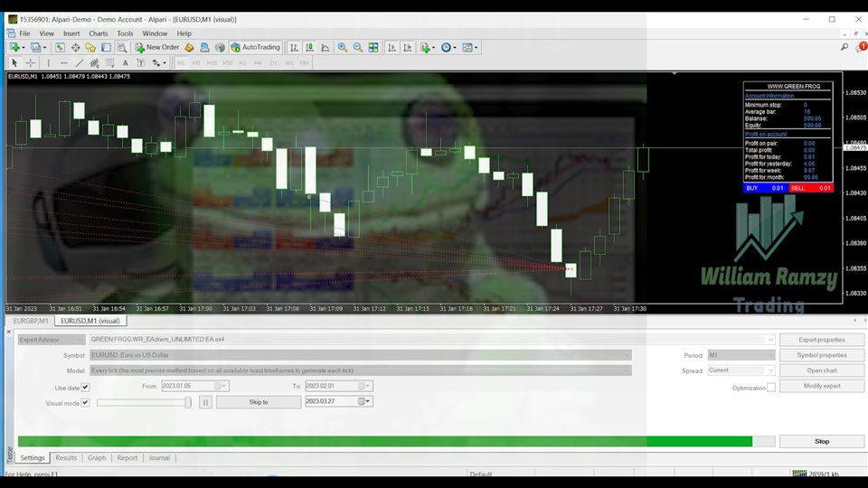Select the text label T tool
The image size is (868, 488).
point(141,63)
